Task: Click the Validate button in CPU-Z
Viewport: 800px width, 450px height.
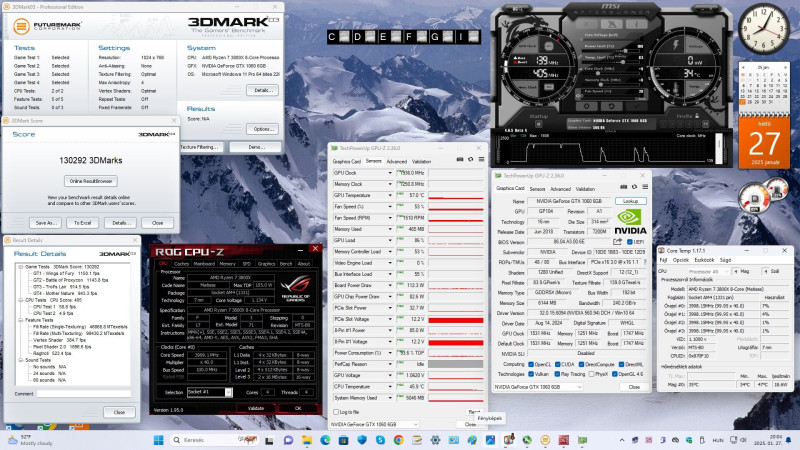Action: click(256, 408)
